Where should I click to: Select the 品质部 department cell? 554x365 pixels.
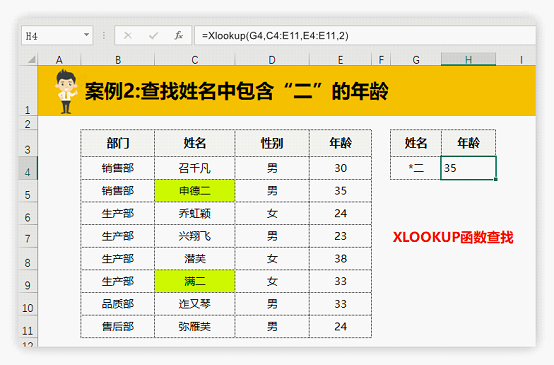[118, 304]
